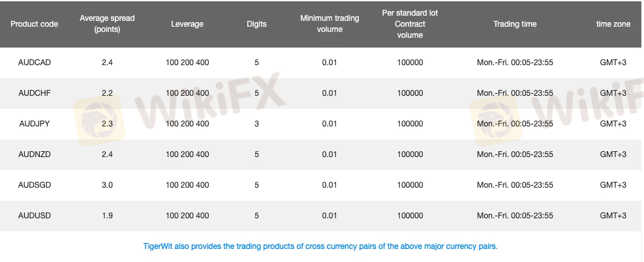Select the AUDJPY digits value 3

pyautogui.click(x=256, y=124)
